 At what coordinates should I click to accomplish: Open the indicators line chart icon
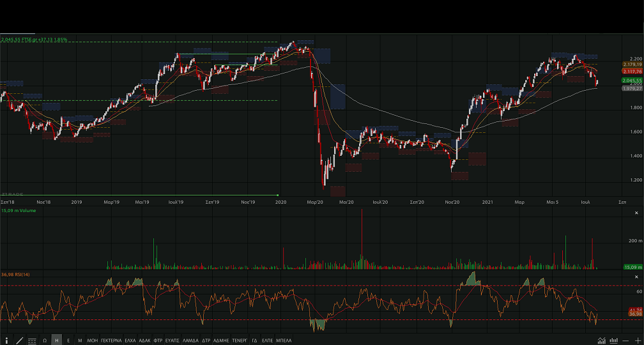(601, 341)
